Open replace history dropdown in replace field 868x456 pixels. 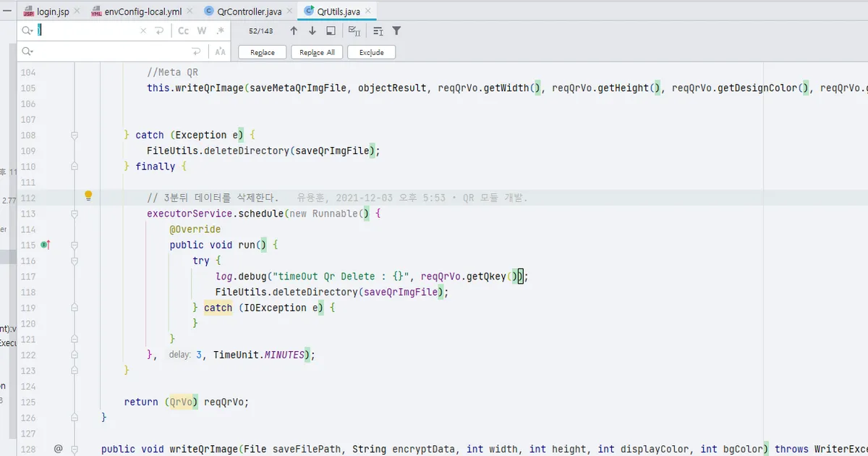(27, 52)
